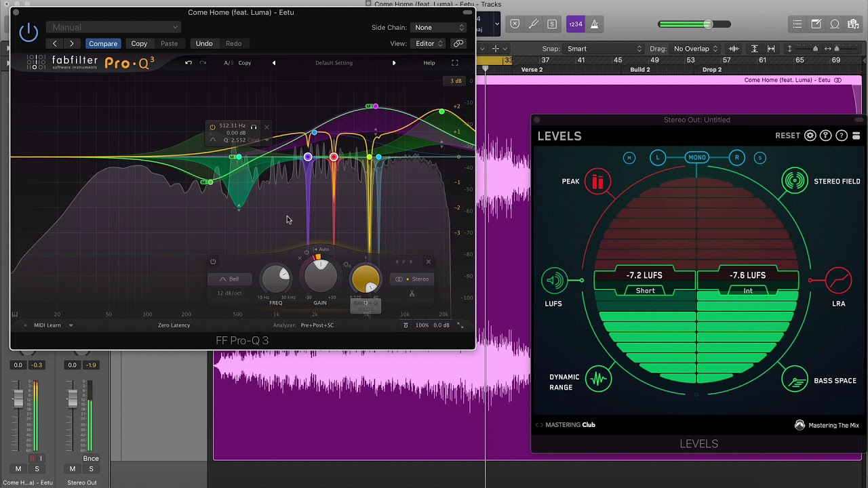
Task: Open the View Editor dropdown
Action: click(429, 43)
